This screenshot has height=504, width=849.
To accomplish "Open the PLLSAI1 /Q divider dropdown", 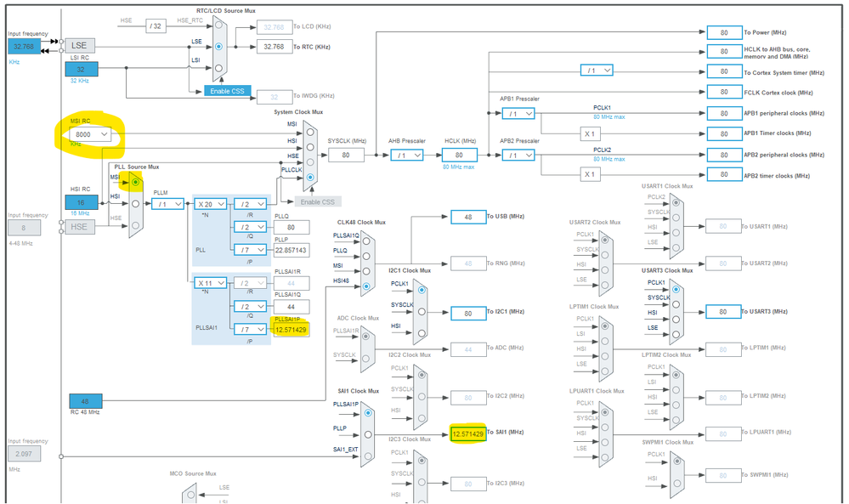I will pyautogui.click(x=250, y=307).
